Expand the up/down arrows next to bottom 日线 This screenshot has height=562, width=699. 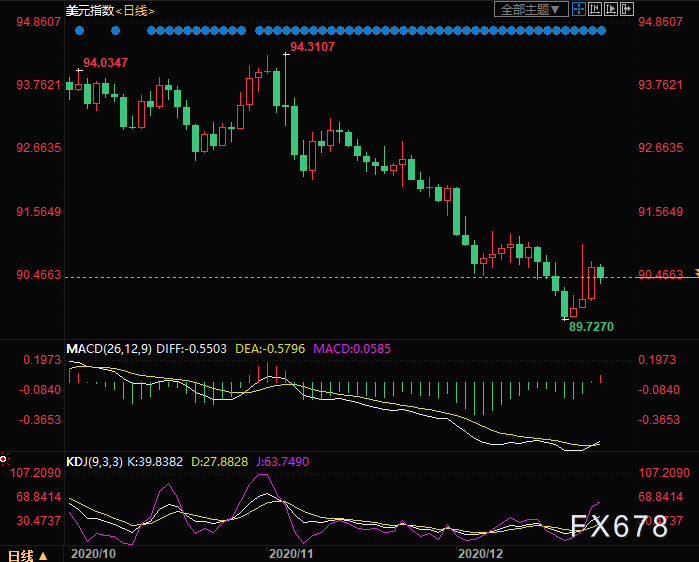click(43, 554)
